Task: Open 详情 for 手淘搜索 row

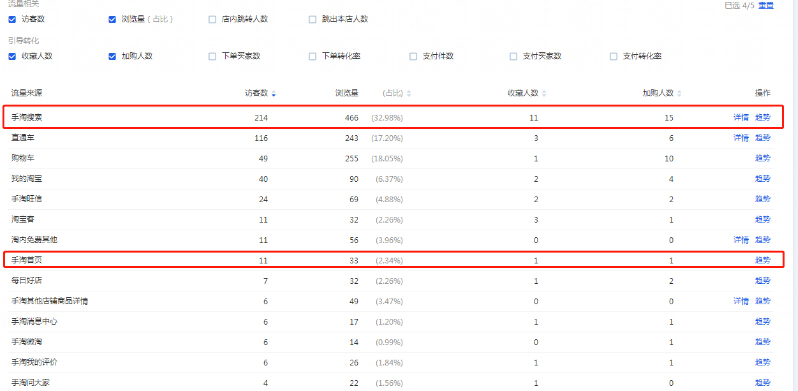Action: pyautogui.click(x=741, y=118)
